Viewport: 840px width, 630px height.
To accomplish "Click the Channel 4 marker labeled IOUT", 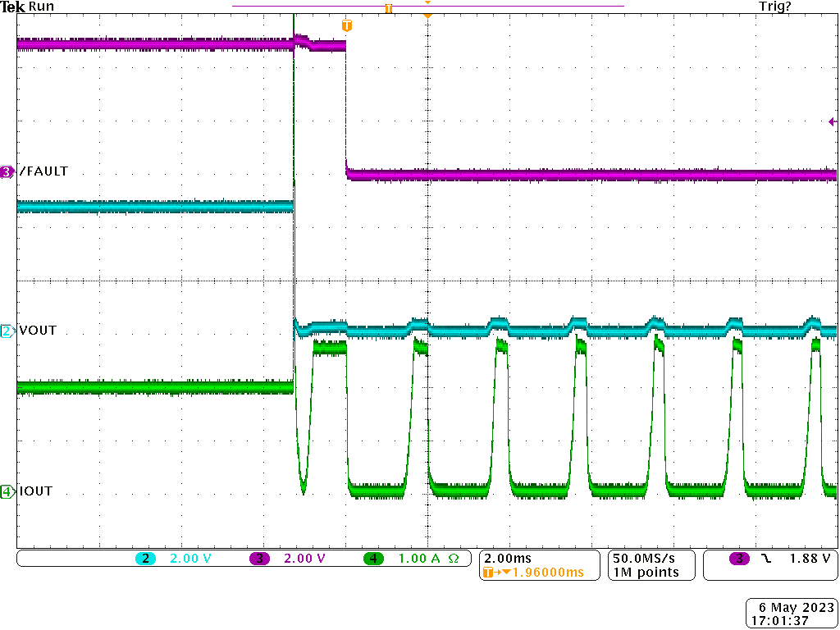I will pyautogui.click(x=7, y=491).
